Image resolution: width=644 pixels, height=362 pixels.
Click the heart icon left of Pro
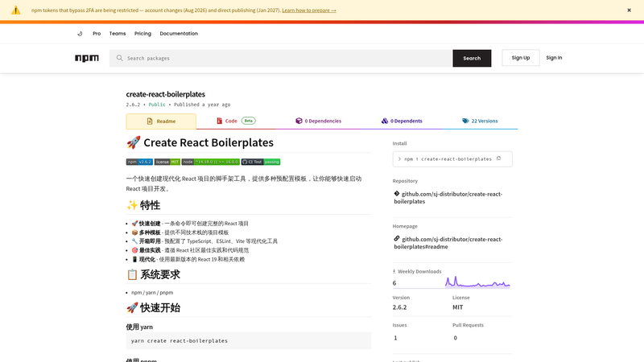pos(80,34)
